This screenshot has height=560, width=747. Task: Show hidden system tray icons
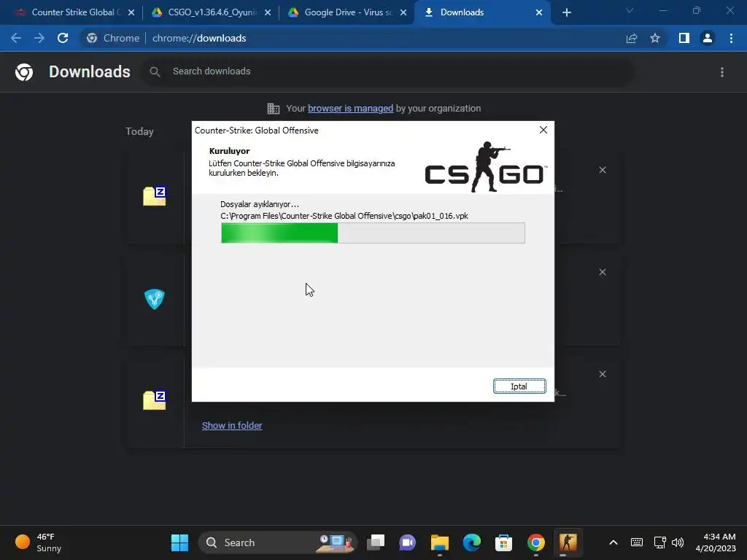click(x=614, y=542)
